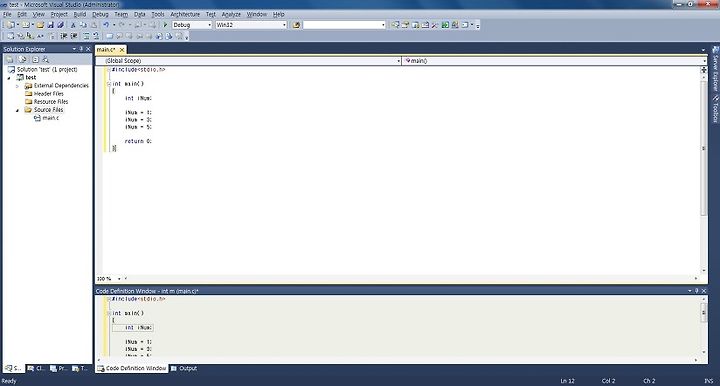The width and height of the screenshot is (720, 386).
Task: Click the Clear All Bookmarks icon
Action: click(x=180, y=36)
